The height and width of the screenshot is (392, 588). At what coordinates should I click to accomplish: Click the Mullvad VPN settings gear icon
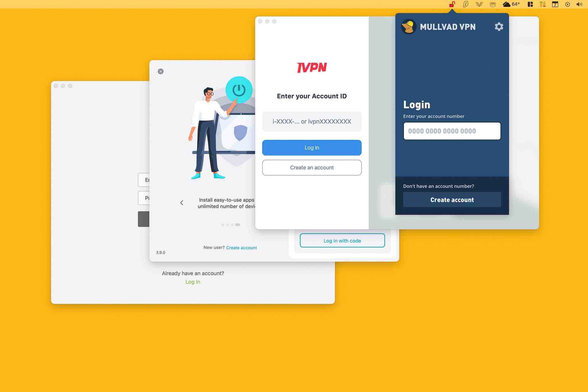pyautogui.click(x=499, y=26)
